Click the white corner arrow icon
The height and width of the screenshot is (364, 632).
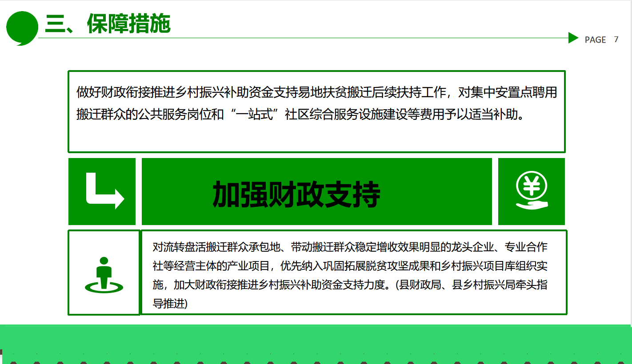pos(105,191)
